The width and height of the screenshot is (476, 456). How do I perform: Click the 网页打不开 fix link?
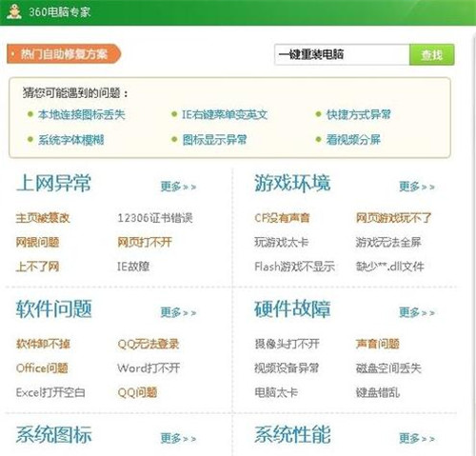(x=145, y=242)
